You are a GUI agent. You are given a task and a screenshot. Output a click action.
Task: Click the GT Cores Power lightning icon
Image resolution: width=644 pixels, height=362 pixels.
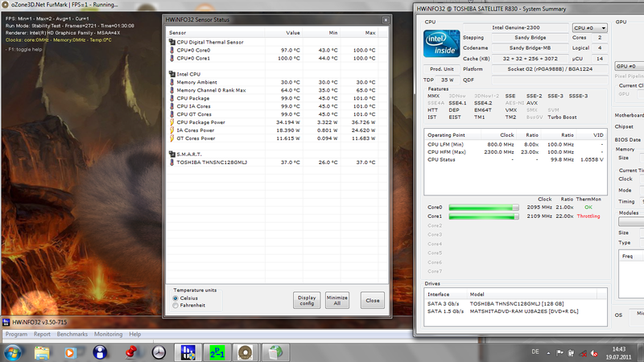pyautogui.click(x=171, y=138)
